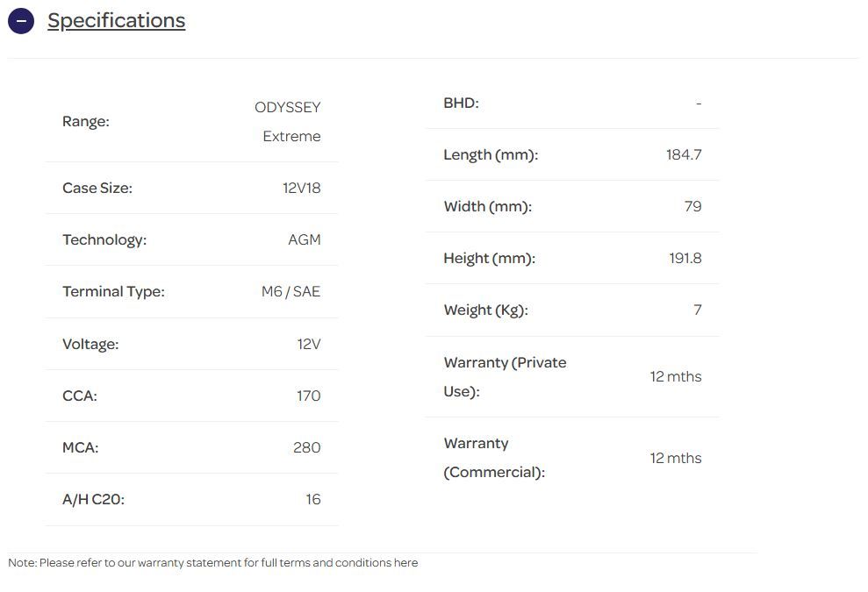
Task: Click the BHD label
Action: [x=461, y=103]
